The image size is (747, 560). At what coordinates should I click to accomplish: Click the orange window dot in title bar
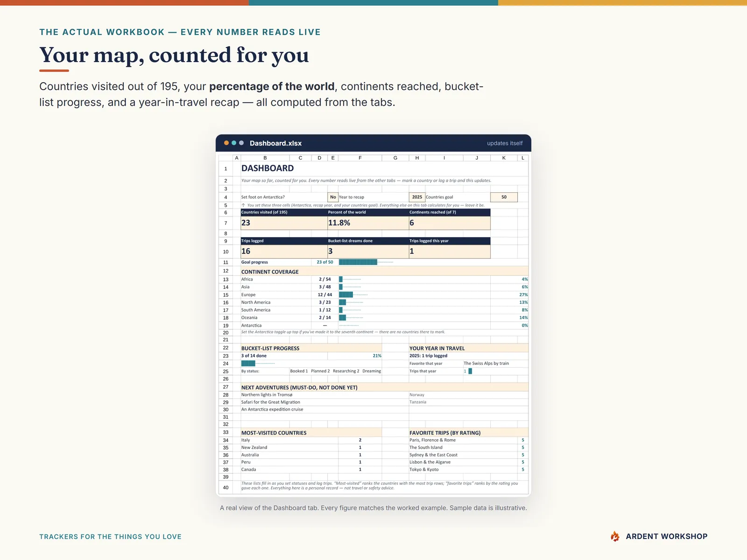[226, 143]
